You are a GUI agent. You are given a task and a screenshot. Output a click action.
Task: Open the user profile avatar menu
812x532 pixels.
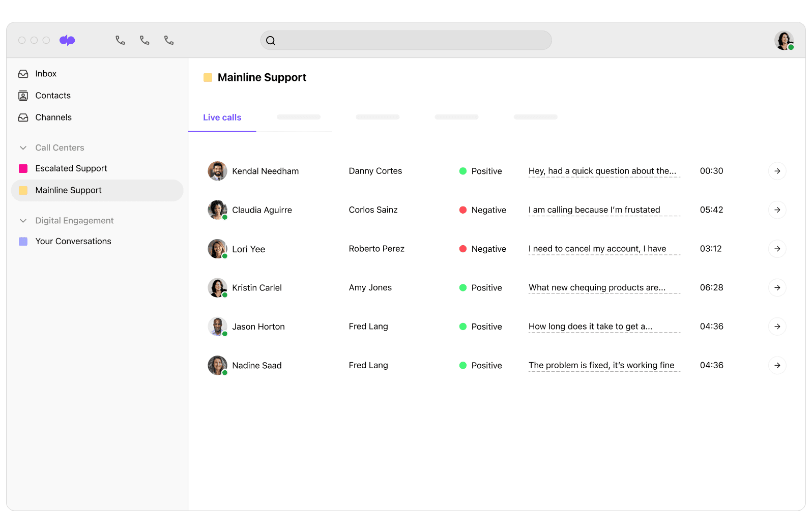click(x=784, y=40)
